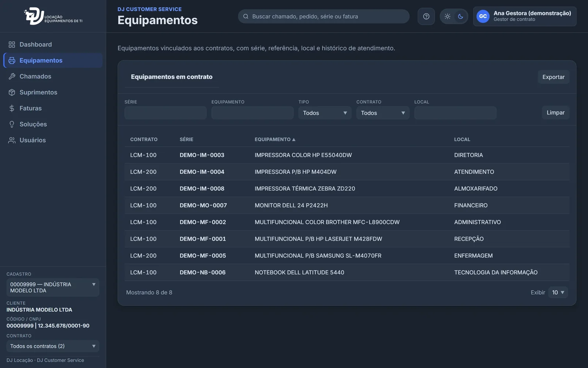This screenshot has height=368, width=588.
Task: Click the Usuários people icon
Action: [12, 140]
